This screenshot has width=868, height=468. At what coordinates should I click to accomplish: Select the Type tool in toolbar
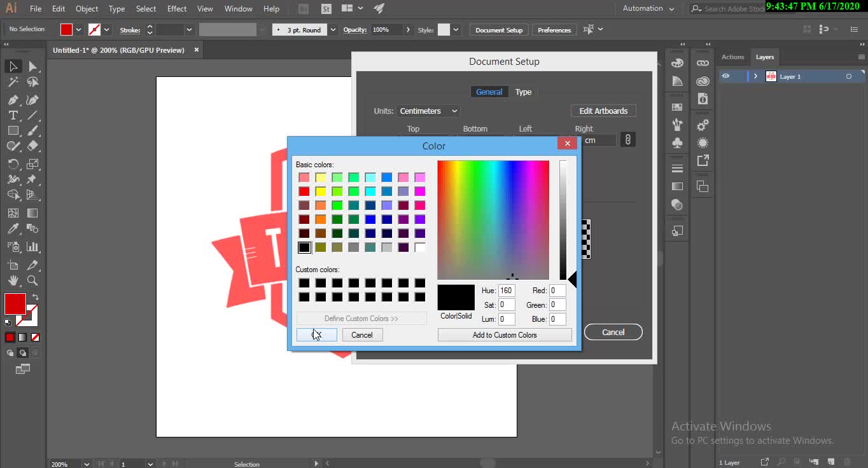pos(13,115)
